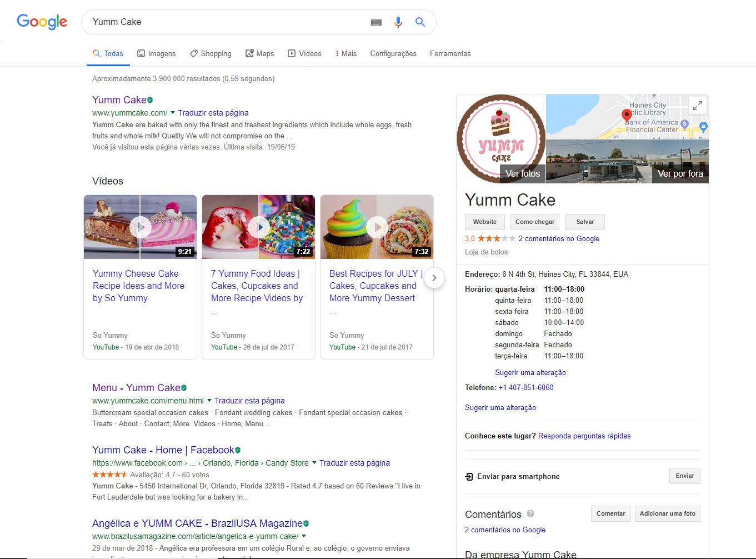Click the Yumm Cake logo photo

point(501,138)
